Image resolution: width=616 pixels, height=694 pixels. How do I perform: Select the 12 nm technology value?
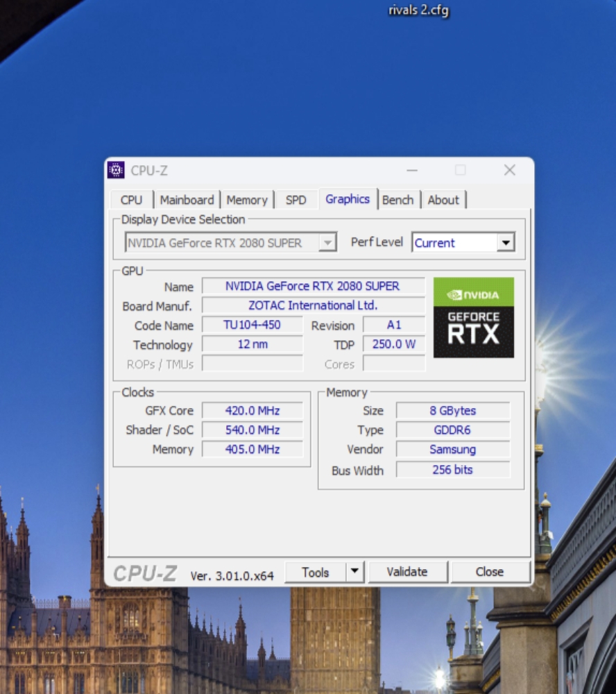pyautogui.click(x=253, y=344)
